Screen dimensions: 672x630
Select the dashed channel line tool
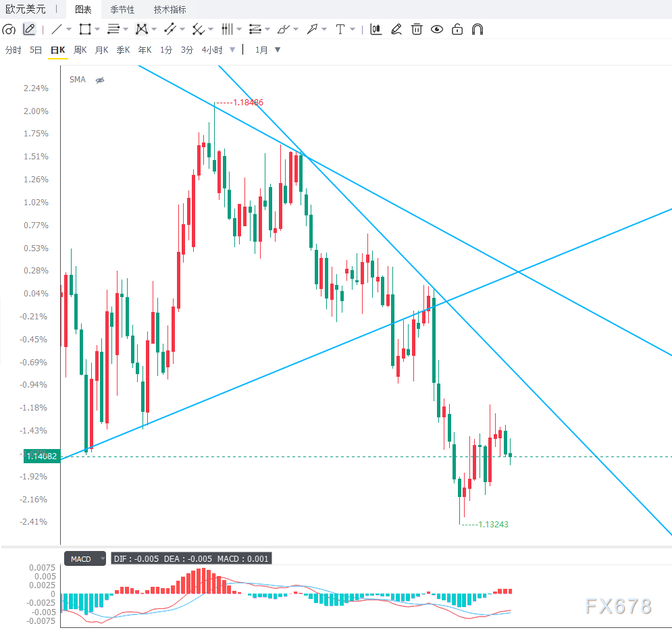(170, 29)
